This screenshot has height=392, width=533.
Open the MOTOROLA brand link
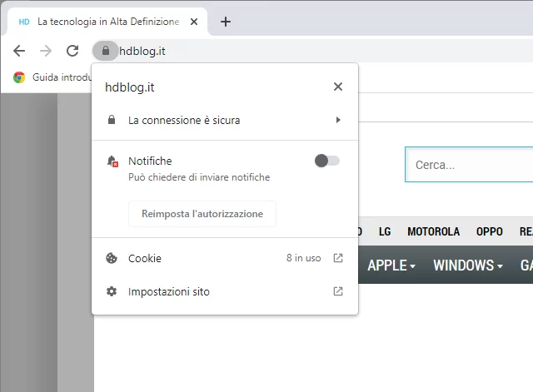pos(433,231)
